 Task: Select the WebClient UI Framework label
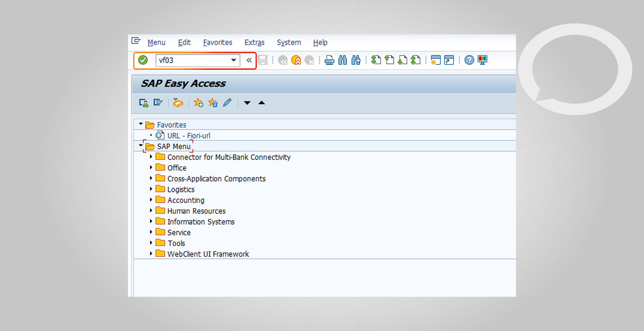[208, 254]
